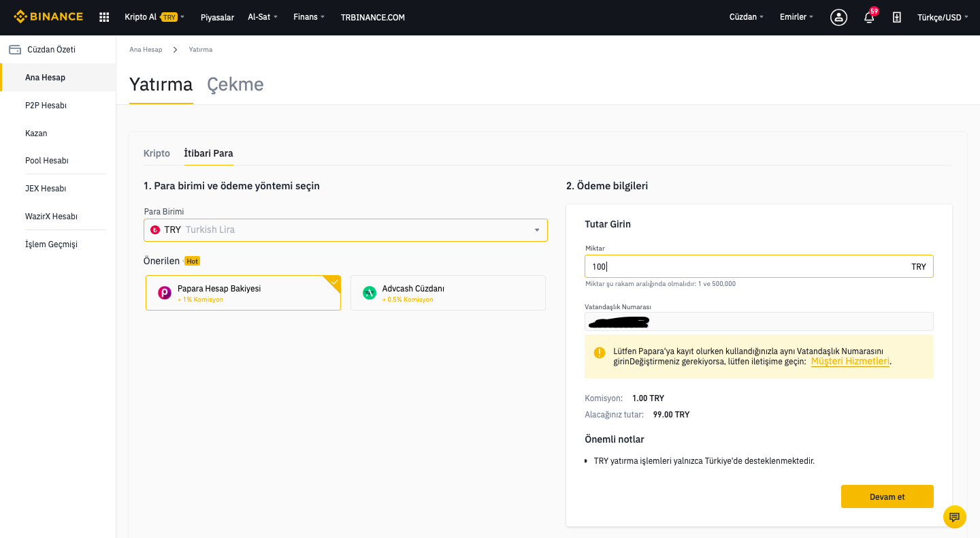The height and width of the screenshot is (538, 980).
Task: Click the Tutar Girin heading
Action: tap(608, 224)
